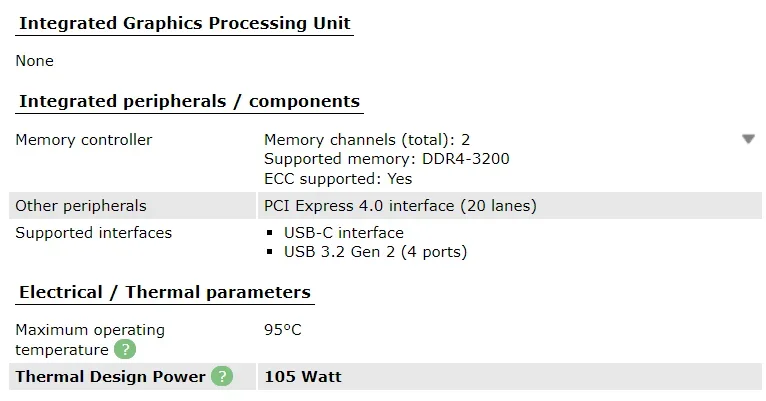This screenshot has height=401, width=766.
Task: Click the Supported interfaces row label
Action: coord(93,232)
